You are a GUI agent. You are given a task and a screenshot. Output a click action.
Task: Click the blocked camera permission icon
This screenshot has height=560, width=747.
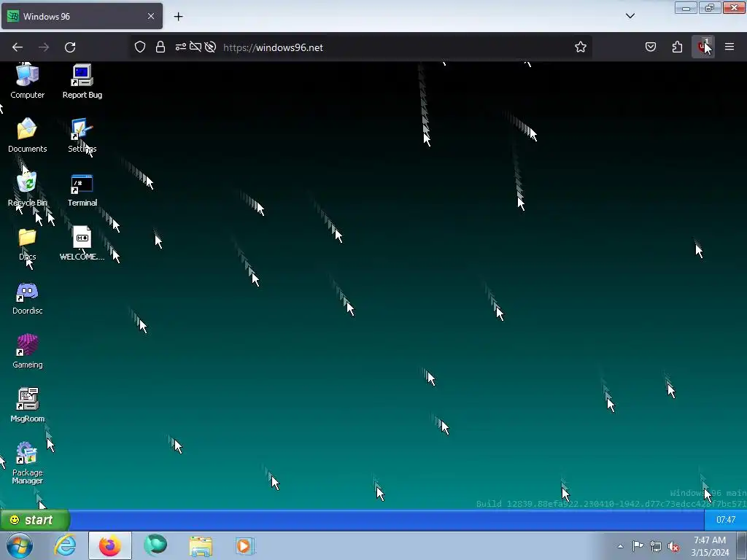coord(196,47)
